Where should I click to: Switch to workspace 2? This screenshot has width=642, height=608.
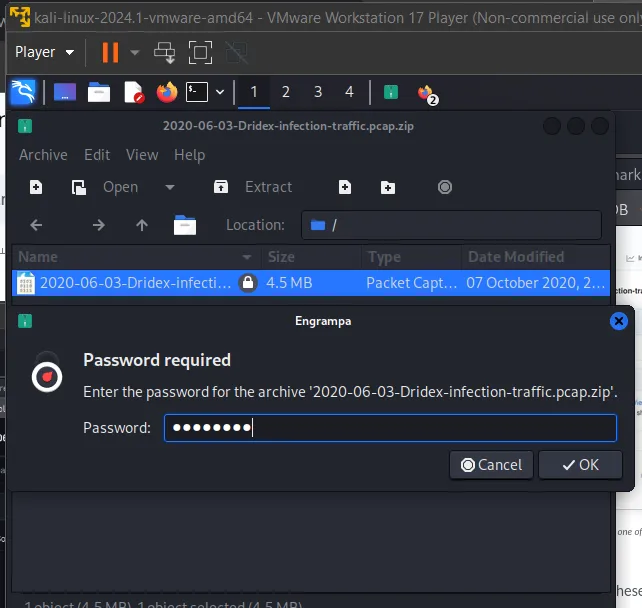click(x=286, y=92)
